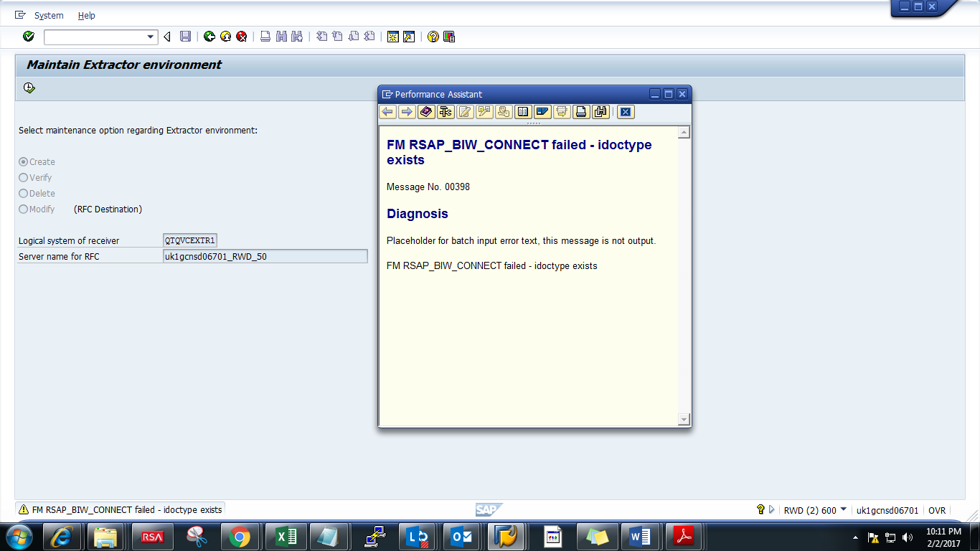Close the Performance Assistant via its toolbar exit button
Screen dimensions: 980x551
[625, 112]
